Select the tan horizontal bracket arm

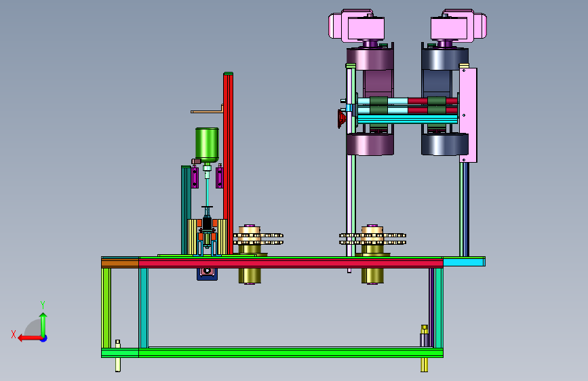[207, 111]
